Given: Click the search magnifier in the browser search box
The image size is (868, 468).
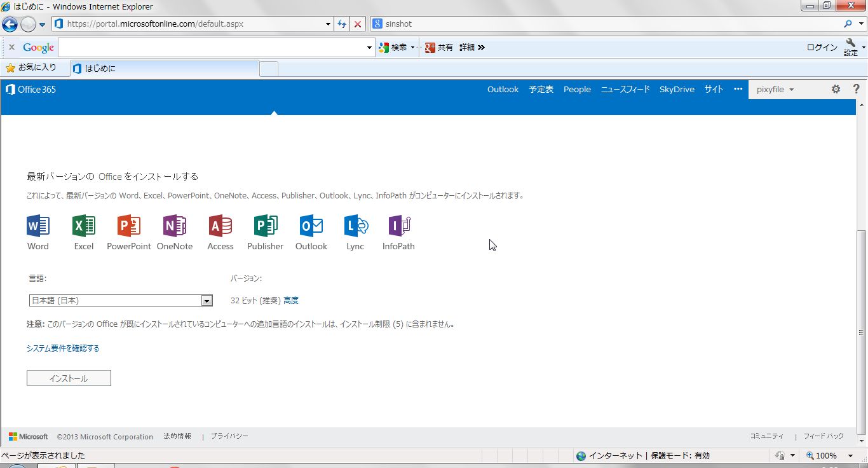Looking at the screenshot, I should pyautogui.click(x=848, y=24).
